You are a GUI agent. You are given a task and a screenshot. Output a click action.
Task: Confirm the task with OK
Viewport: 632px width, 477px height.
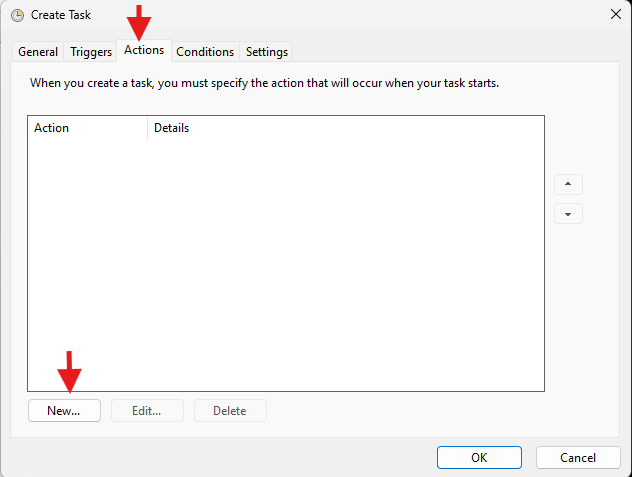pyautogui.click(x=479, y=457)
